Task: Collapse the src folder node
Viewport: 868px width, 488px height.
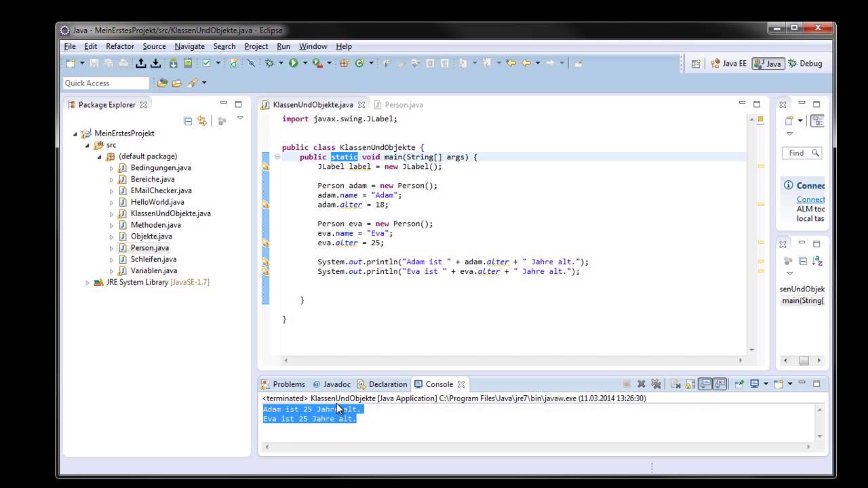Action: [87, 145]
